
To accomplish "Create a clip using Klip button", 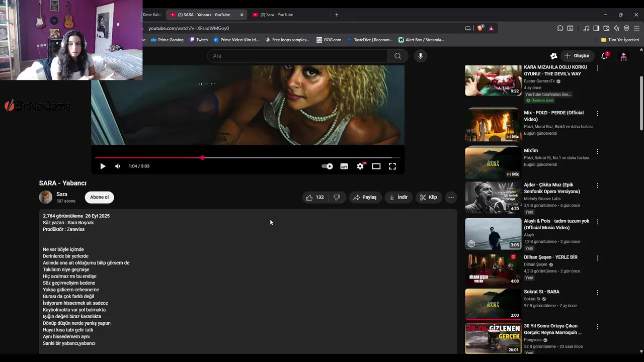I will click(x=429, y=198).
